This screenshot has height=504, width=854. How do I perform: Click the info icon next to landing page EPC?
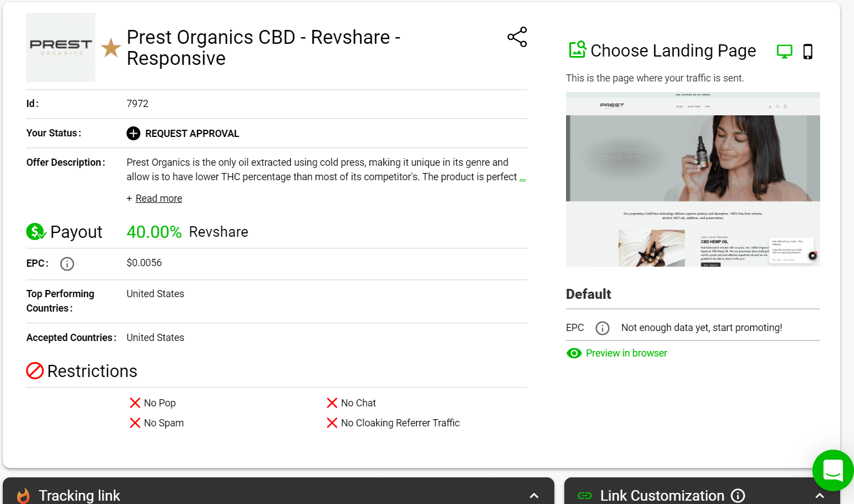pos(602,328)
